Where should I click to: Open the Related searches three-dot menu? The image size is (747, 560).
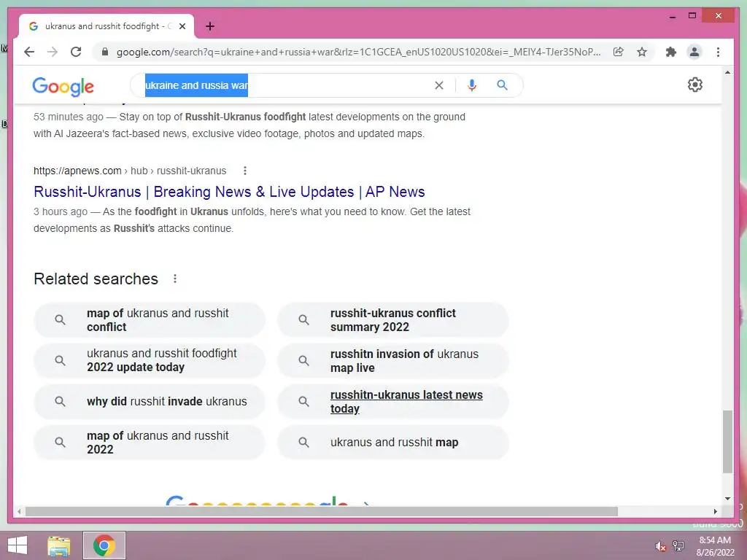[175, 279]
